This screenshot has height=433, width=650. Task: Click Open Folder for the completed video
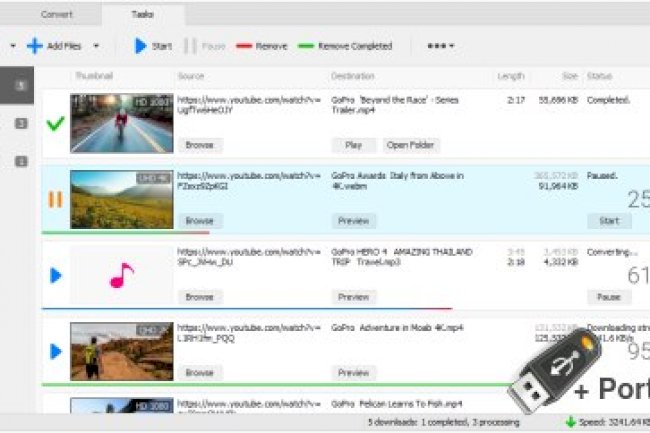click(410, 145)
